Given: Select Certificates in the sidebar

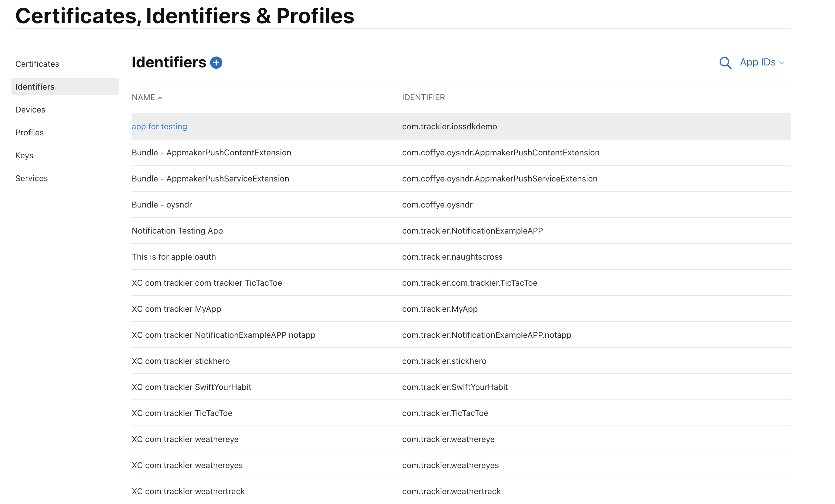Looking at the screenshot, I should 37,64.
